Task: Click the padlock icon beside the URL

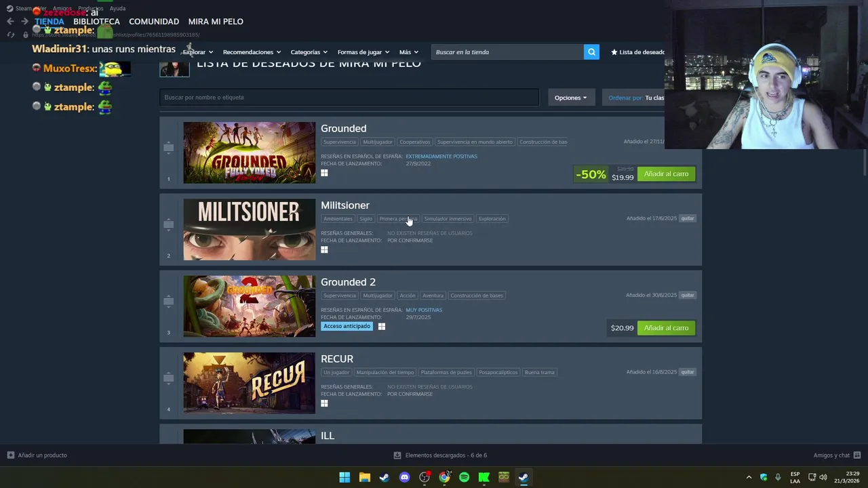Action: click(x=26, y=35)
